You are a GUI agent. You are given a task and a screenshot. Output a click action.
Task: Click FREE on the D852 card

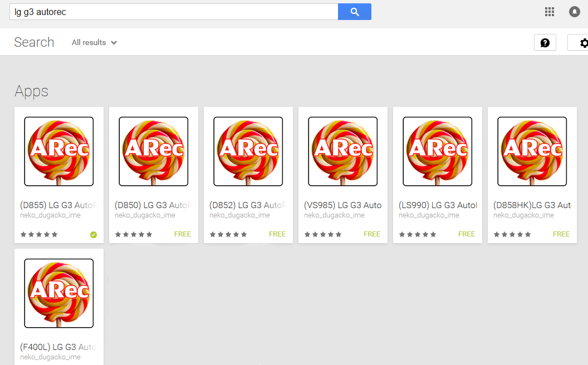point(277,234)
